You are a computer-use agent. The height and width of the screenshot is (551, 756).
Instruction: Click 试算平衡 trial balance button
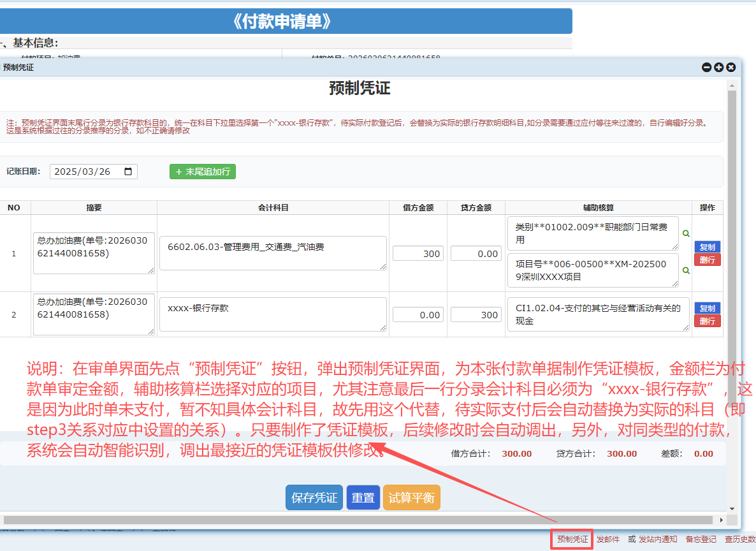pos(411,497)
